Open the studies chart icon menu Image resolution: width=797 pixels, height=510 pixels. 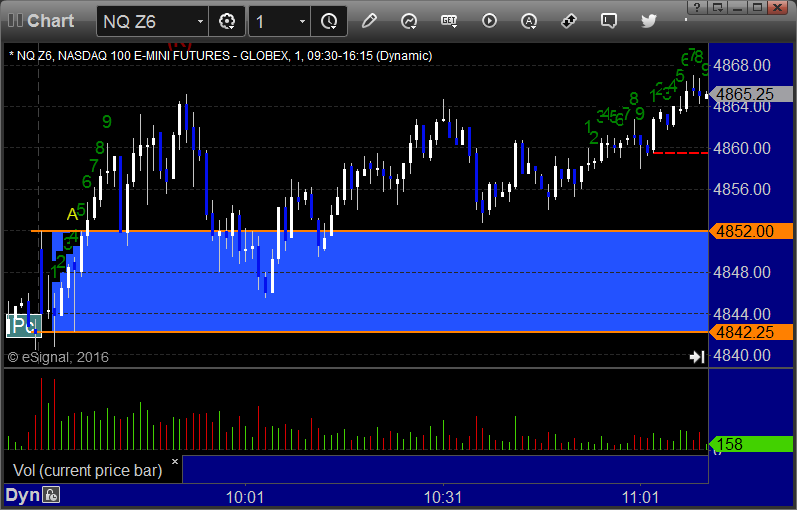pyautogui.click(x=409, y=21)
